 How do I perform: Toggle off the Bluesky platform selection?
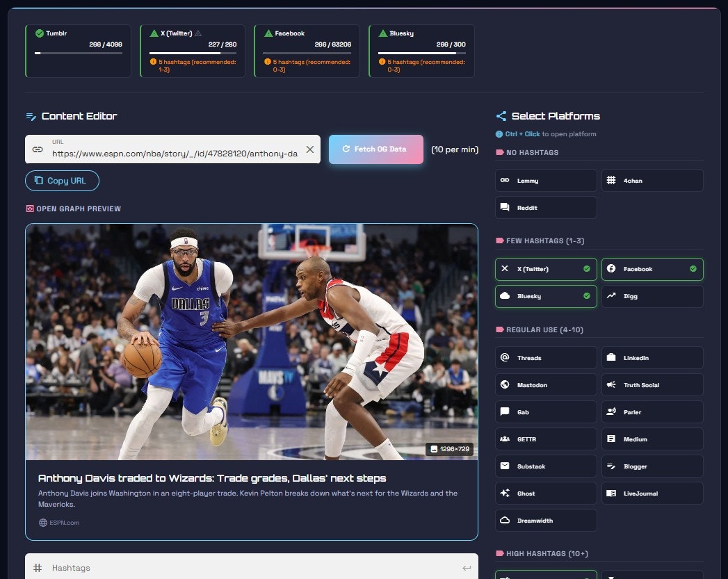(585, 296)
